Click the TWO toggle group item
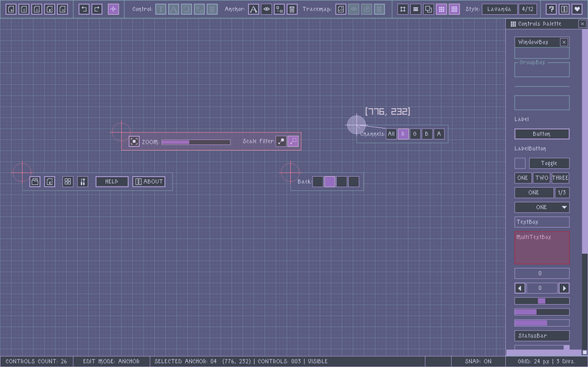 click(541, 178)
